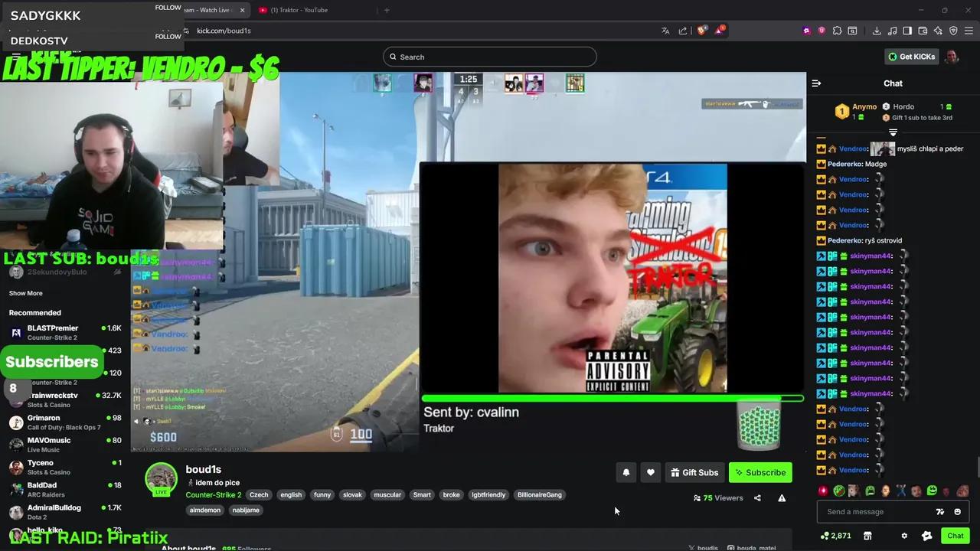Collapse the chat panel with the arrow
The width and height of the screenshot is (980, 551).
(815, 83)
